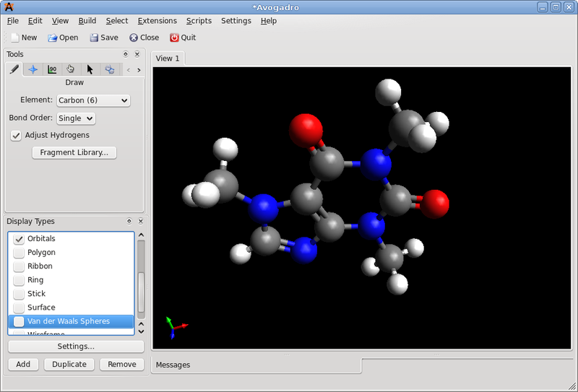Click the Duplicate display type button
578x392 pixels.
[x=69, y=365]
